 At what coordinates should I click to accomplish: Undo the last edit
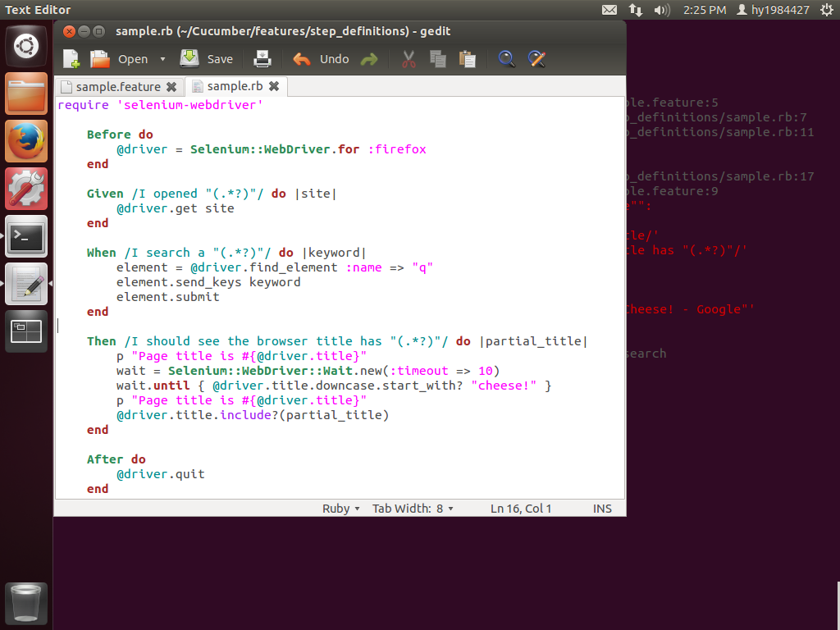321,59
